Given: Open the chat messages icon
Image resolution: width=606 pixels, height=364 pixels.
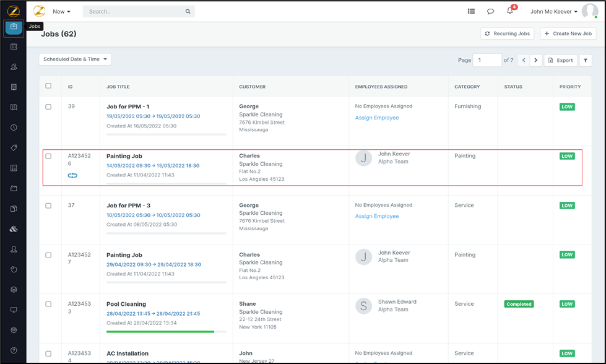Looking at the screenshot, I should [x=490, y=11].
